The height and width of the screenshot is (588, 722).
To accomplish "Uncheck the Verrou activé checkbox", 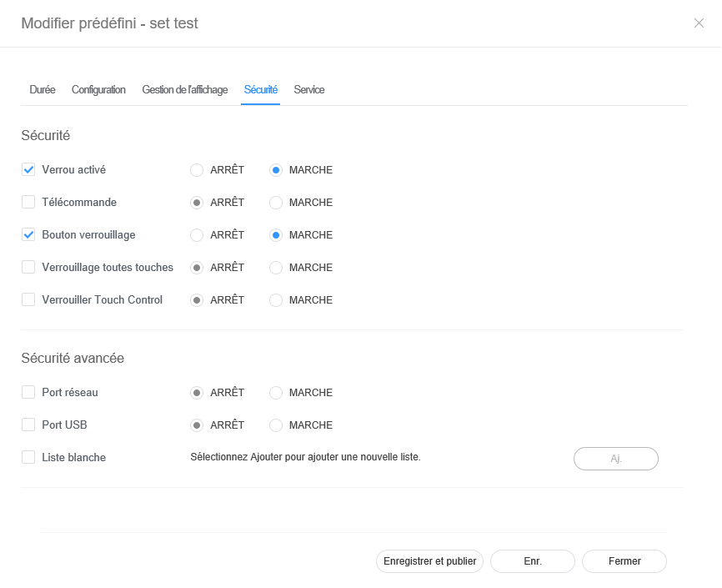I will click(x=28, y=170).
